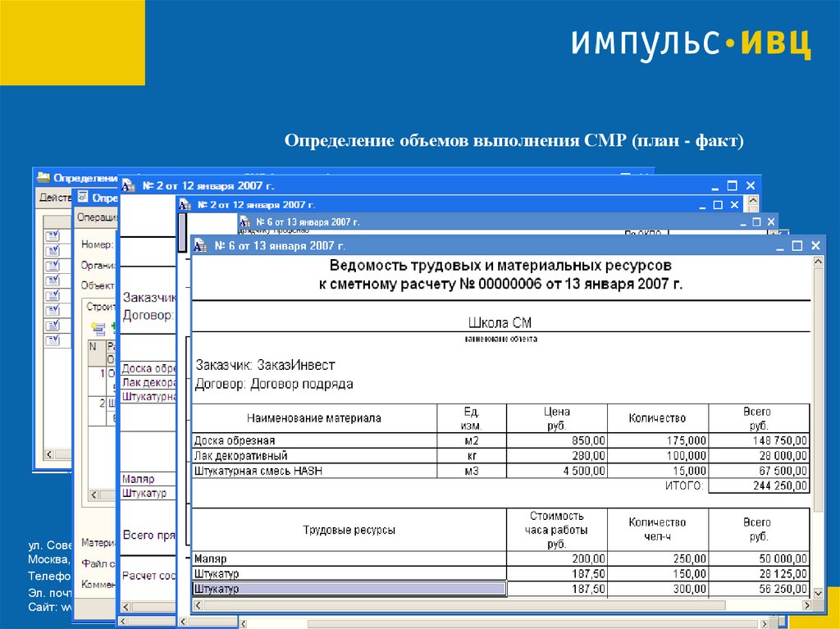Click the labor total cell '50 000,00'
This screenshot has height=629, width=840.
point(759,558)
